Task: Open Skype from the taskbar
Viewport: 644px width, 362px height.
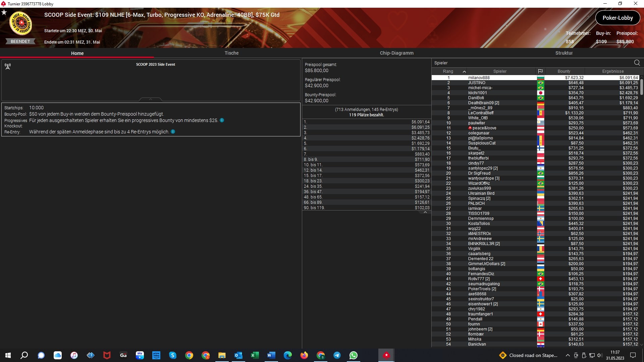Action: pos(173,355)
